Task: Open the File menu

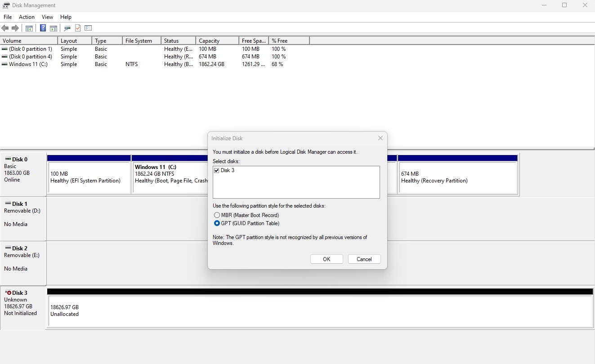Action: click(8, 17)
